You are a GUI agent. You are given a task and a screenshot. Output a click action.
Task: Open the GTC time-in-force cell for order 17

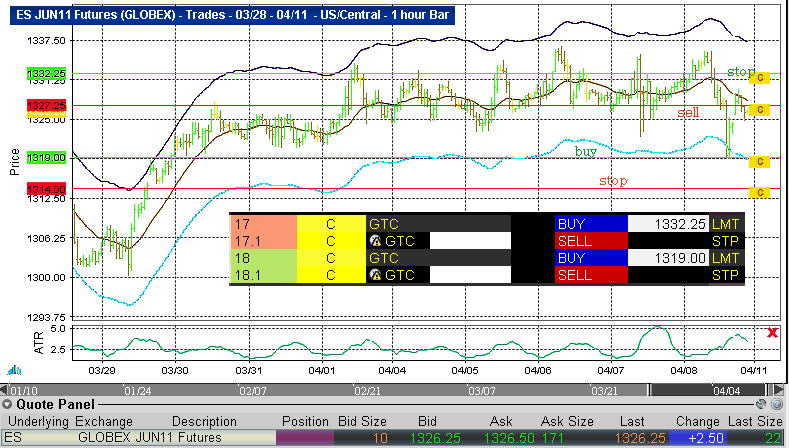point(438,223)
